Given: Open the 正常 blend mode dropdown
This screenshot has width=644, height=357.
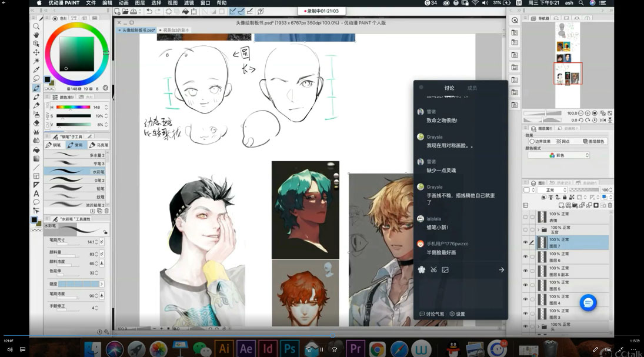Looking at the screenshot, I should pyautogui.click(x=552, y=190).
